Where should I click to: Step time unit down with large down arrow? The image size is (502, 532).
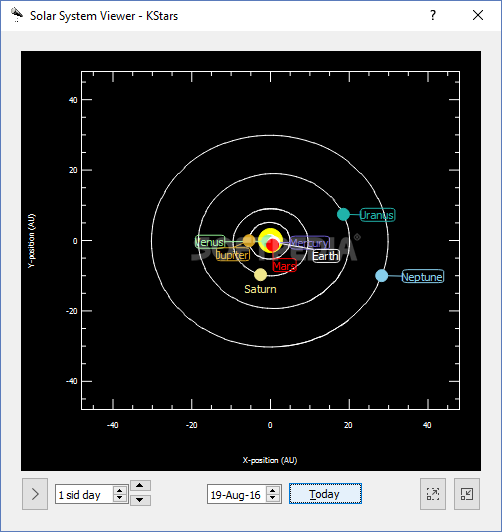(140, 500)
